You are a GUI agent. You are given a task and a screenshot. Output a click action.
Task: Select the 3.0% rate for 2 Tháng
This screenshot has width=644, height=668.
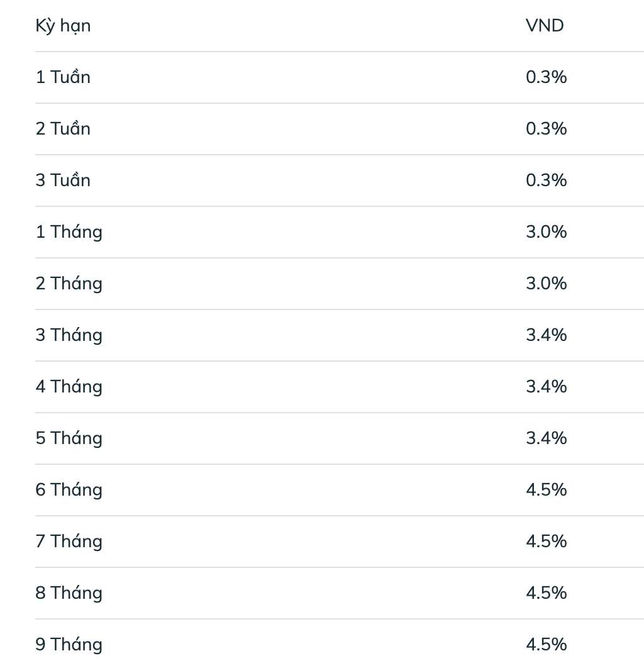coord(546,284)
